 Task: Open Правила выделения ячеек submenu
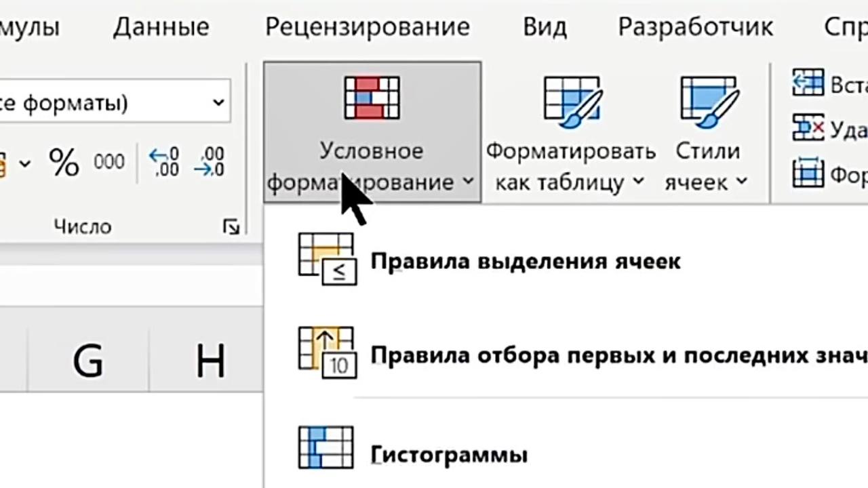(x=525, y=261)
